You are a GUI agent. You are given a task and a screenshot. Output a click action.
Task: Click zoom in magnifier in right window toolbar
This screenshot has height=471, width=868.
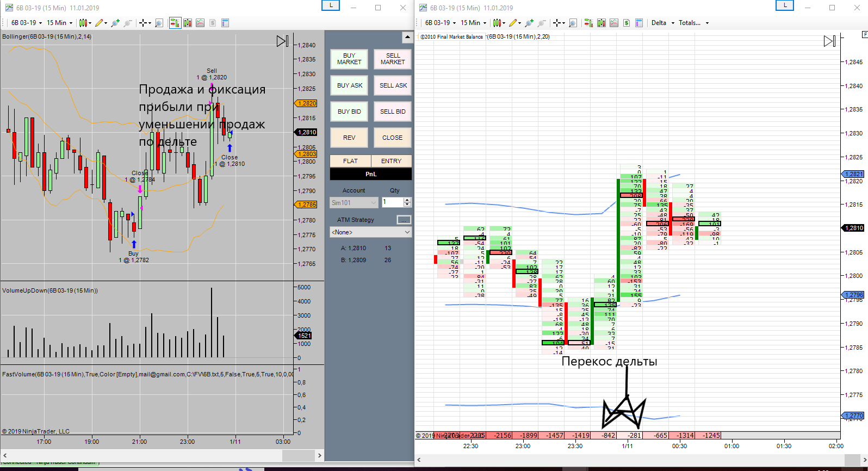(529, 23)
